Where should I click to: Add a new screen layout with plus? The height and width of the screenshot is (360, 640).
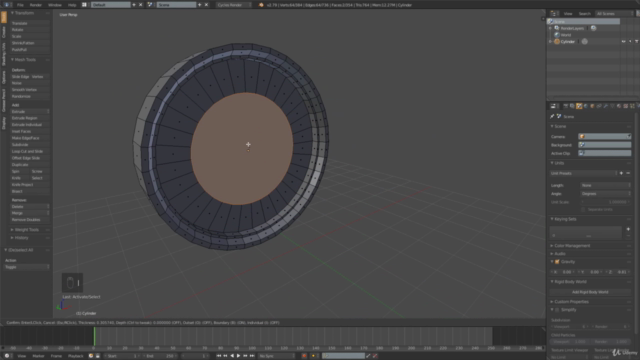point(134,5)
